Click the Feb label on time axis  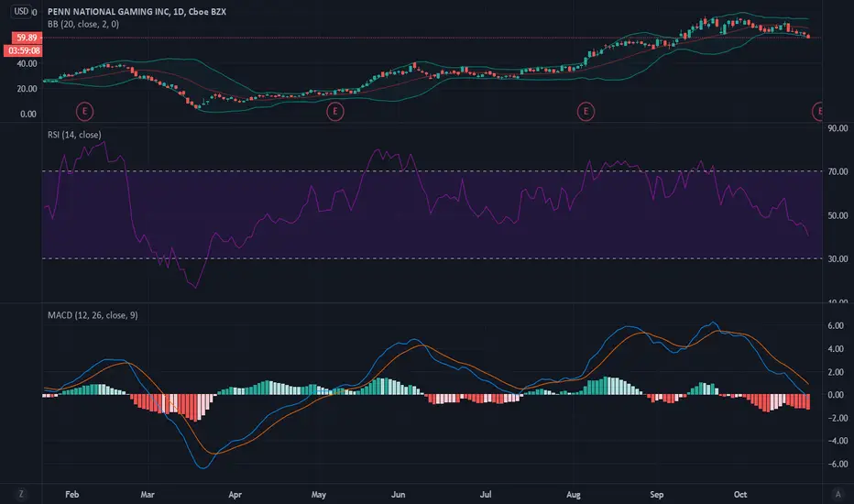(x=71, y=495)
